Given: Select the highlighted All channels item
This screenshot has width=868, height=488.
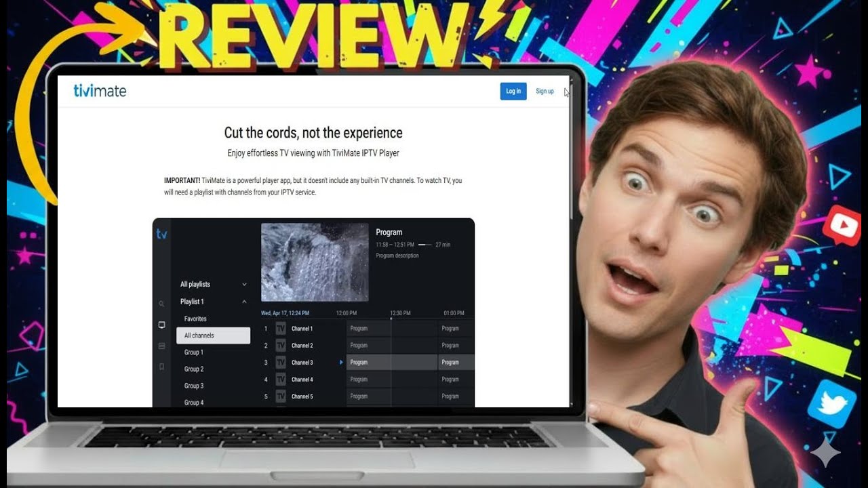Looking at the screenshot, I should pyautogui.click(x=213, y=335).
